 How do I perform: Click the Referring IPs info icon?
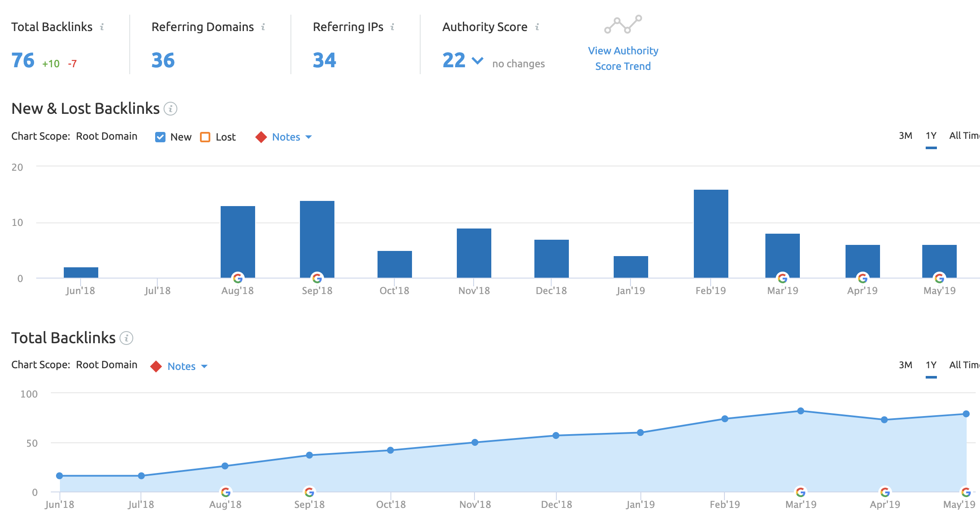pyautogui.click(x=392, y=27)
